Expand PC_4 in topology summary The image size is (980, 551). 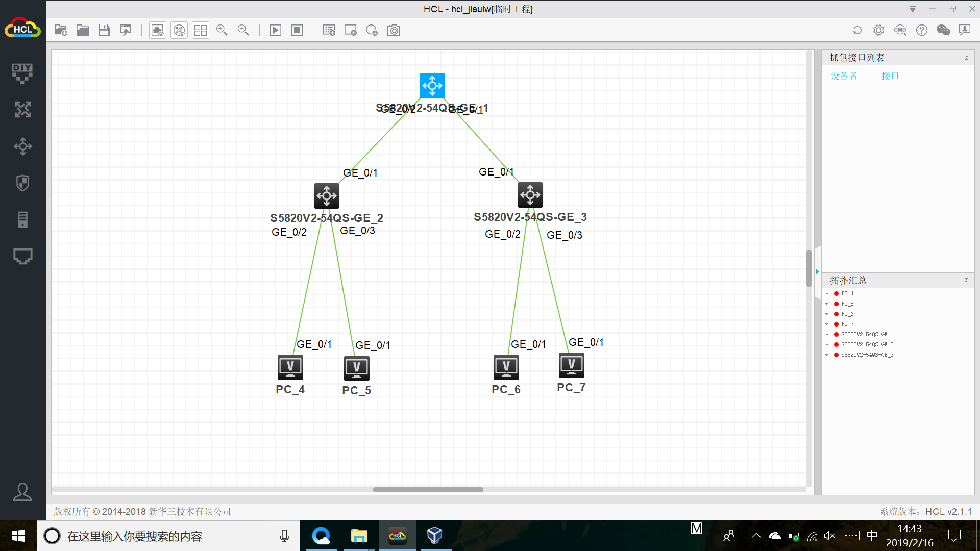[827, 294]
